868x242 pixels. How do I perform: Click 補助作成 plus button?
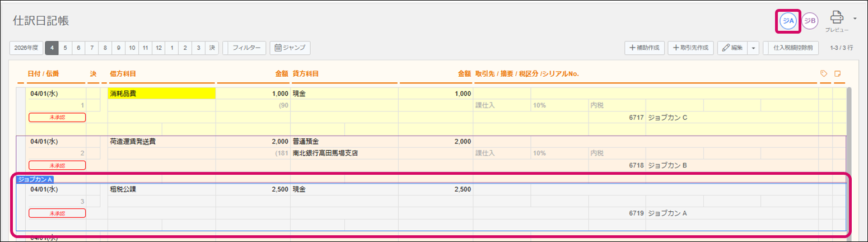pyautogui.click(x=645, y=48)
